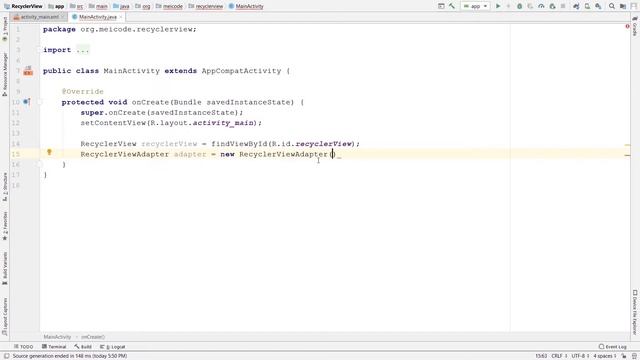
Task: Open the Device File Explorer panel
Action: coord(635,312)
